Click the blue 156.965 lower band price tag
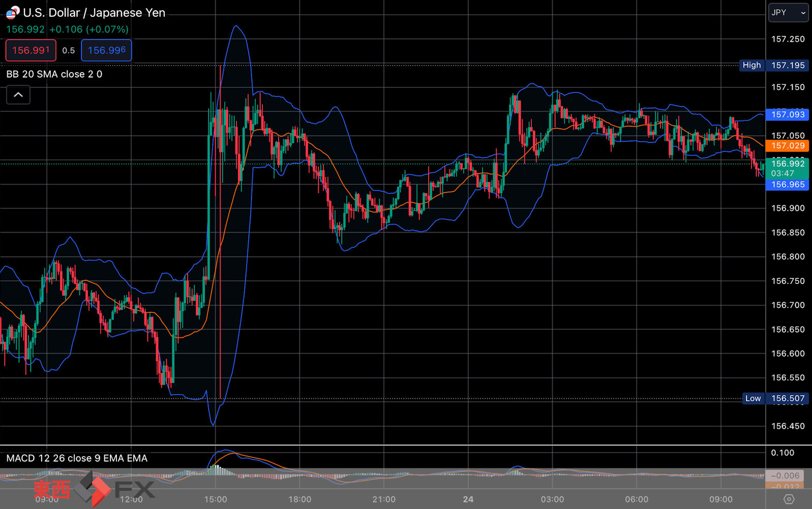Image resolution: width=812 pixels, height=509 pixels. tap(787, 184)
